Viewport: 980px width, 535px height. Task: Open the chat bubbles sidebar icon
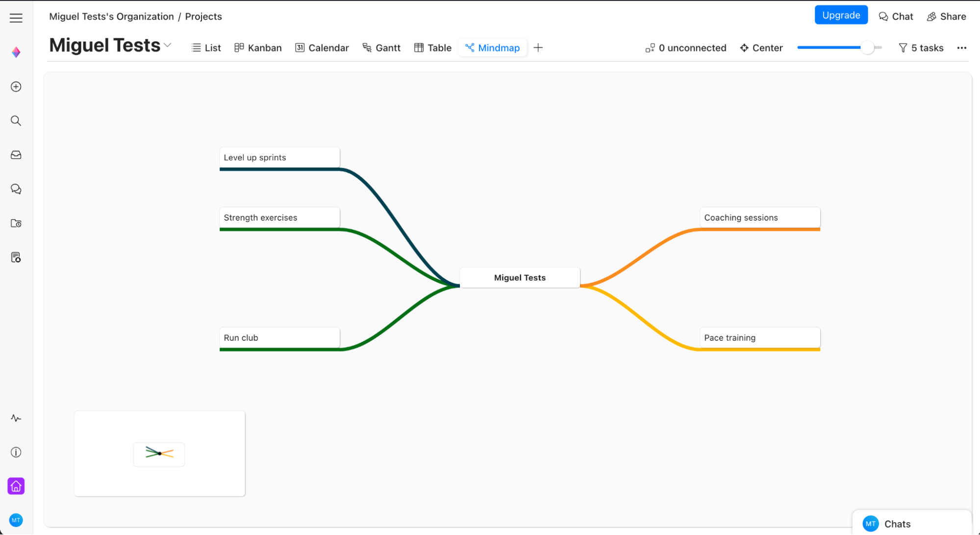[x=16, y=189]
